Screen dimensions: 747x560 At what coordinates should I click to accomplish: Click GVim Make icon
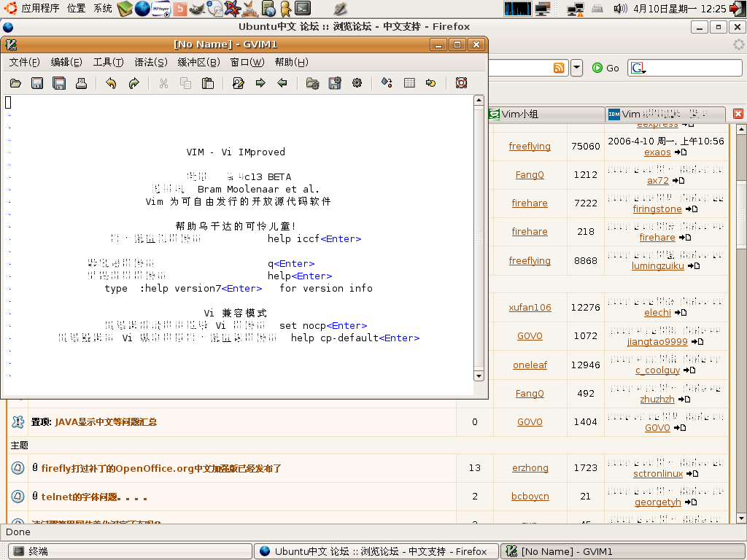(387, 83)
